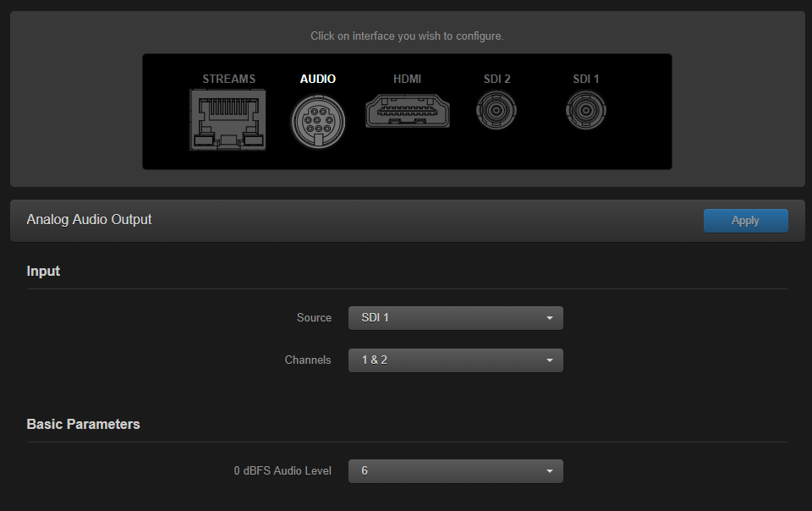Open the 0 dBFS Audio Level dropdown
812x511 pixels.
[456, 470]
